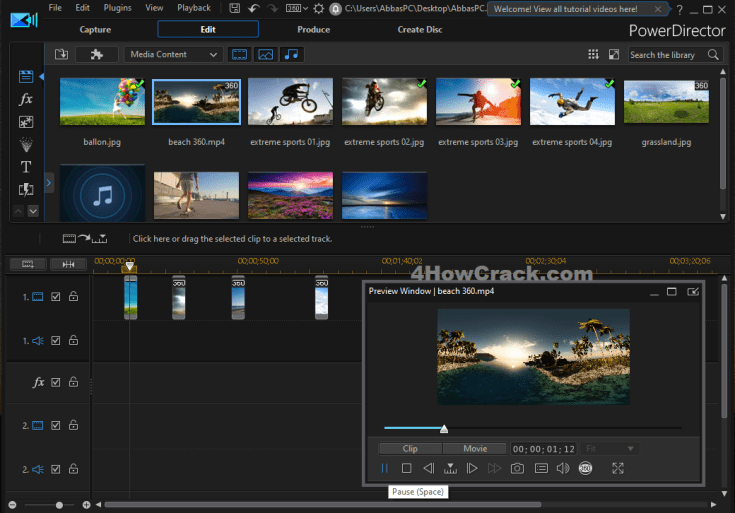The image size is (735, 513).
Task: Click the preview playback seek slider
Action: (532, 429)
